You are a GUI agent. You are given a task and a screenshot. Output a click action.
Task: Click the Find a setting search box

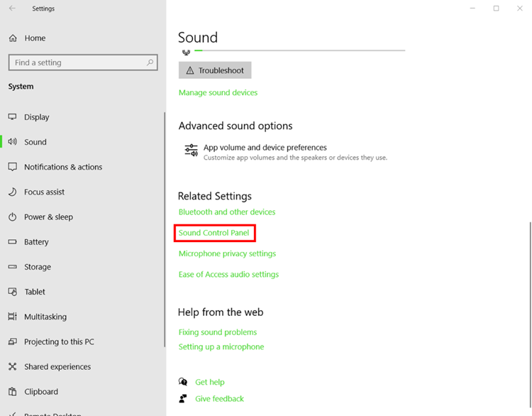[x=83, y=62]
